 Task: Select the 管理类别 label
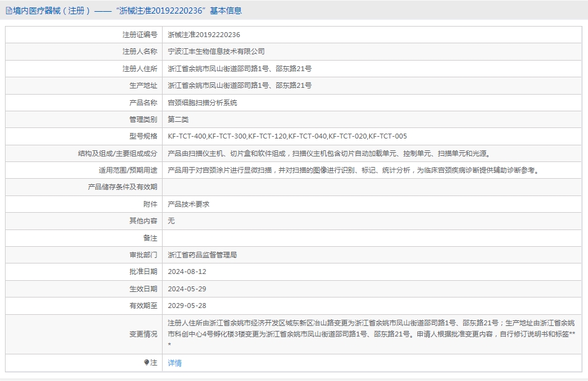pos(143,119)
